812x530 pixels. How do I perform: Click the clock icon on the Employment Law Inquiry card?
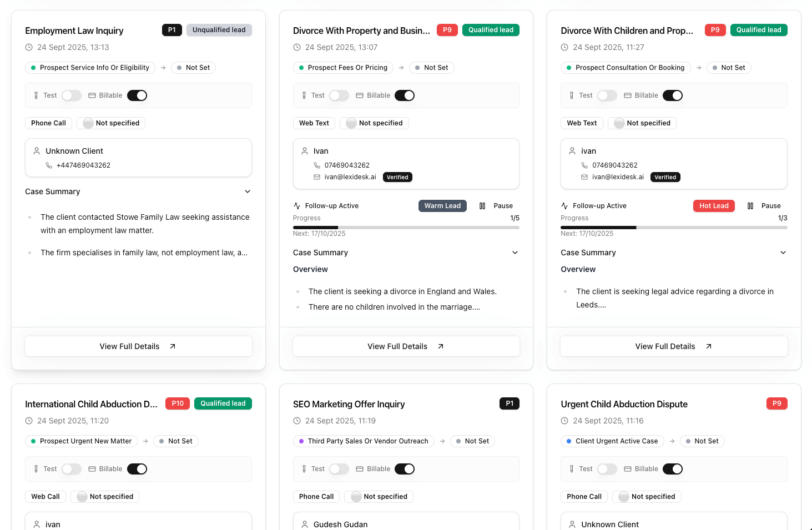tap(29, 47)
